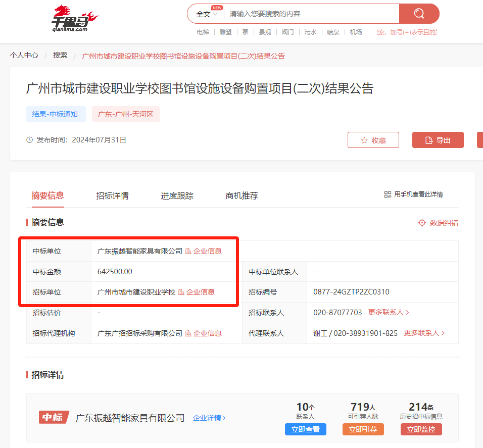The height and width of the screenshot is (448, 483).
Task: Click the agent contact 谢工 / 020-38931901-825
Action: 356,333
